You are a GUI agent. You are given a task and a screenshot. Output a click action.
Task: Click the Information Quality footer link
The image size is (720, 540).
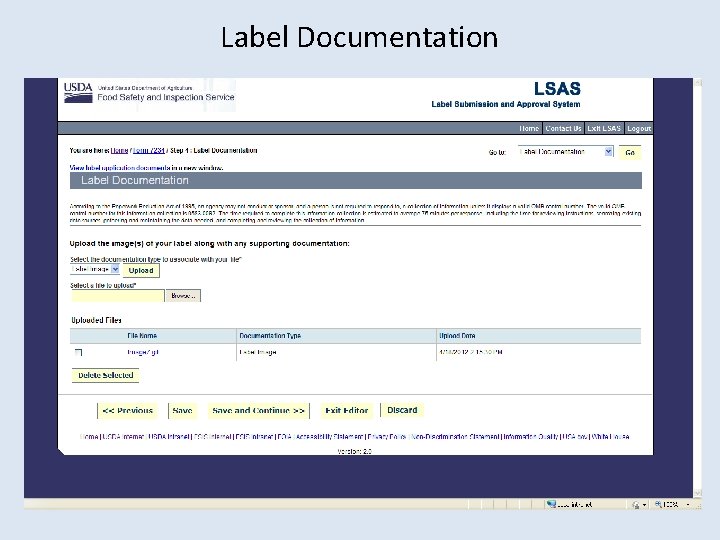(x=531, y=437)
